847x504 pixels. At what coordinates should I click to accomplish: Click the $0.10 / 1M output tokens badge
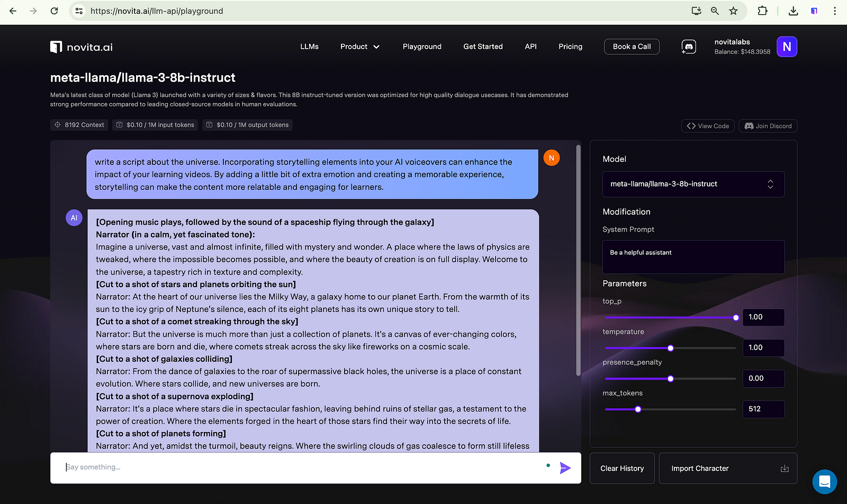[247, 125]
